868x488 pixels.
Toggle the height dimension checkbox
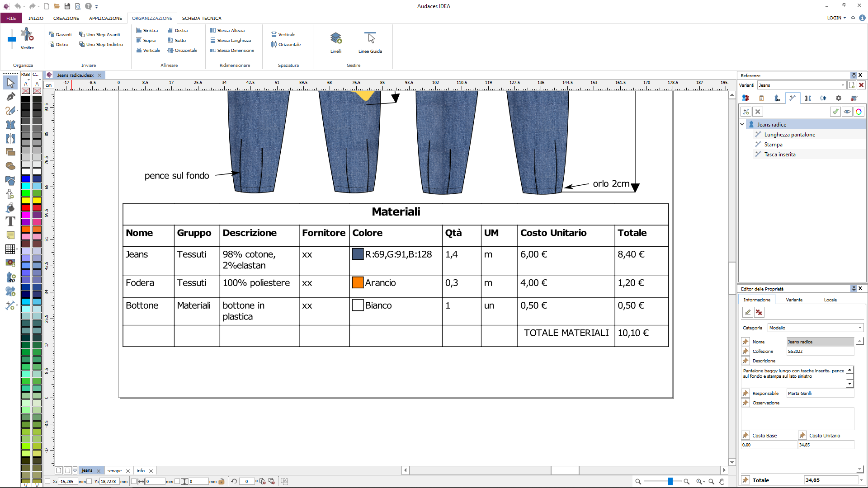coord(177,482)
